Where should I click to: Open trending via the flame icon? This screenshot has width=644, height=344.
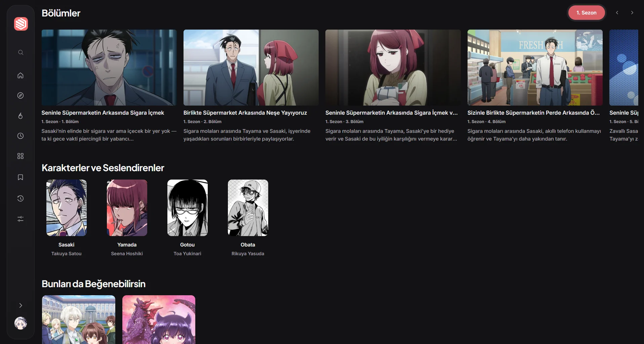point(21,116)
